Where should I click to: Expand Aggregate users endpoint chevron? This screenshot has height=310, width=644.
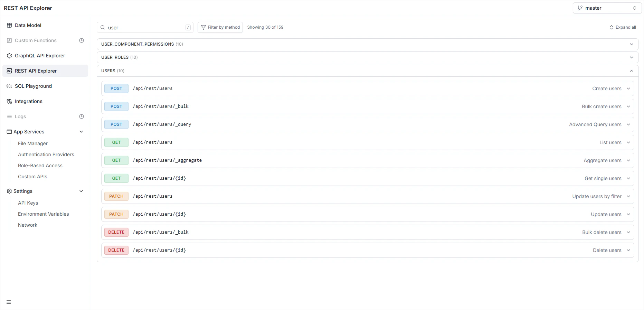[628, 160]
